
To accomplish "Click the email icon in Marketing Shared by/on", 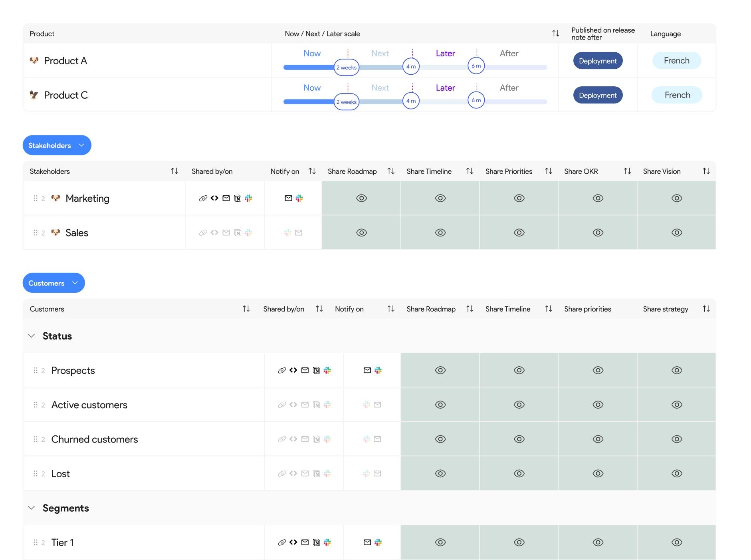I will tap(226, 198).
